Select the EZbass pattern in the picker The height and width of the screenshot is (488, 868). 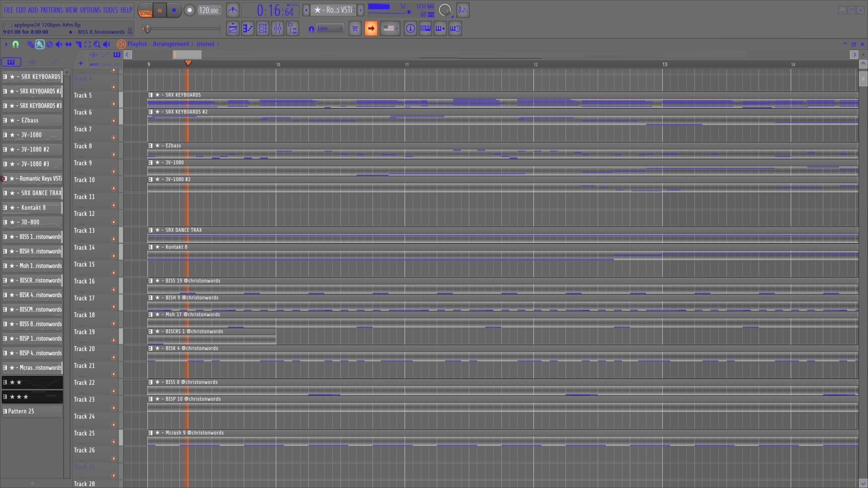click(33, 121)
